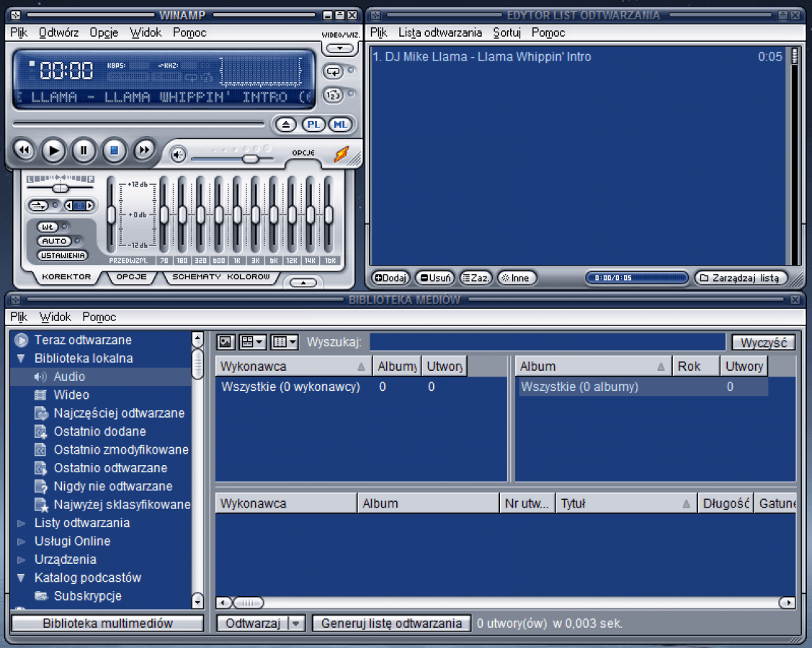Toggle the playlist editor with PL
Screen dimensions: 812x648
(313, 125)
